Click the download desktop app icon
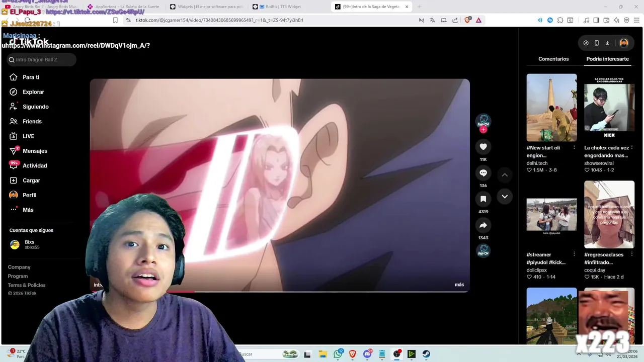Image resolution: width=644 pixels, height=362 pixels. click(607, 43)
